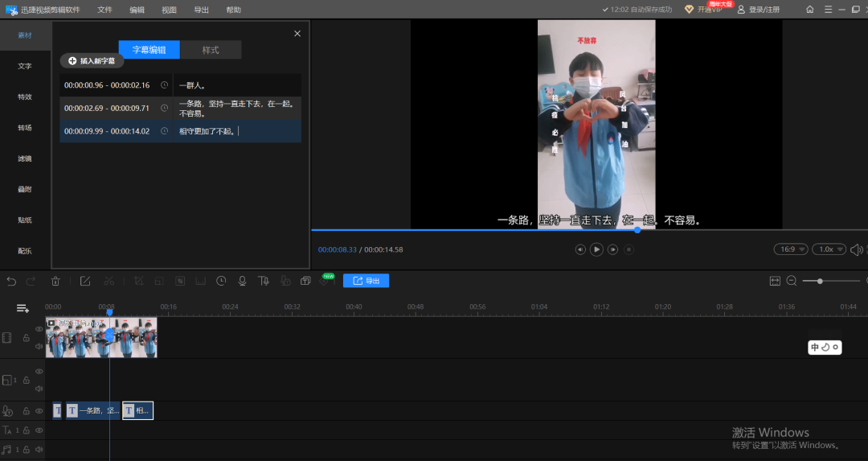The image size is (868, 461).
Task: Lock the music track
Action: click(26, 450)
